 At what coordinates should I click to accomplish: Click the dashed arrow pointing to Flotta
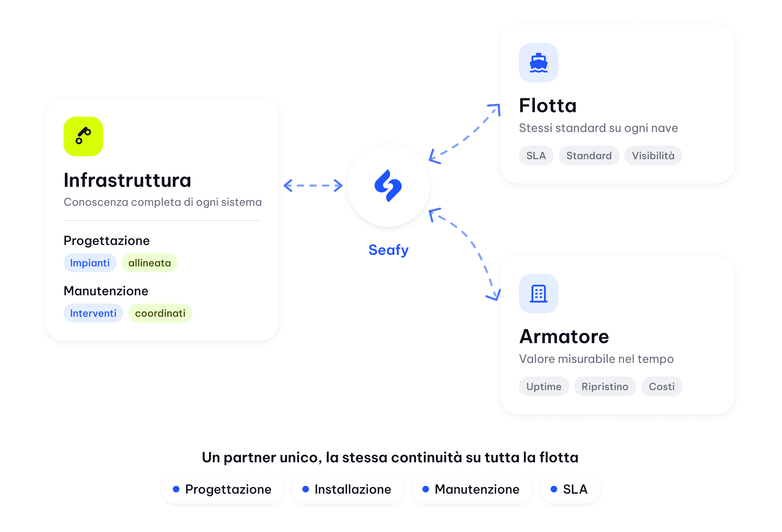click(x=465, y=134)
